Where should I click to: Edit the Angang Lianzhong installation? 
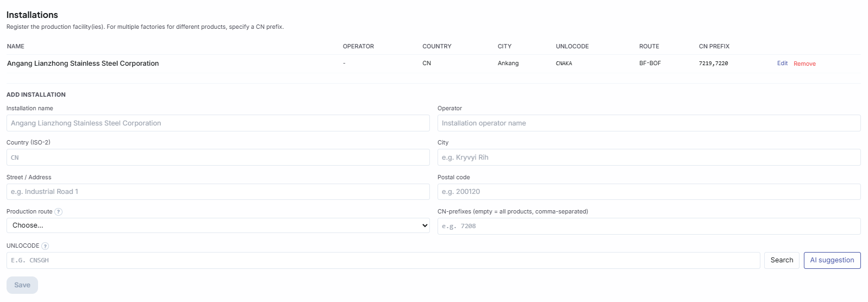(x=782, y=64)
